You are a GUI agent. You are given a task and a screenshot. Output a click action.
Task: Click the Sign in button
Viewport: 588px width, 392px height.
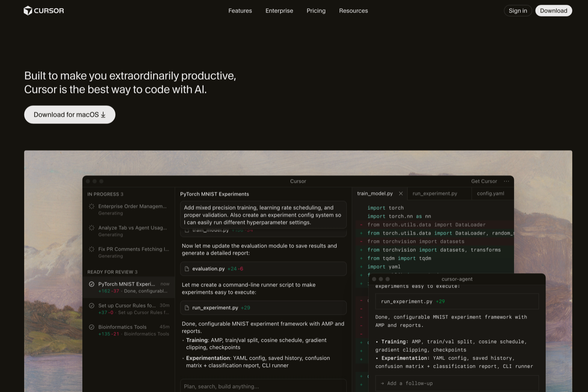[517, 11]
